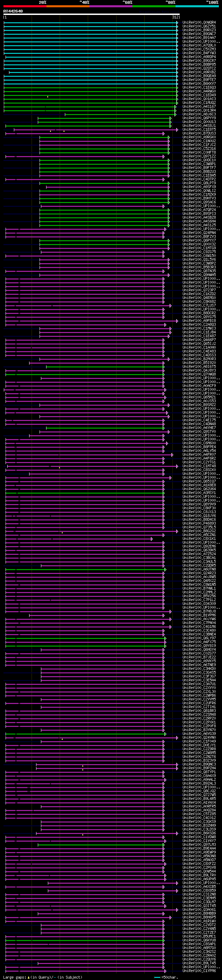
Task: Click the UniRef100_B8H6P5 label
Action: 199,917
